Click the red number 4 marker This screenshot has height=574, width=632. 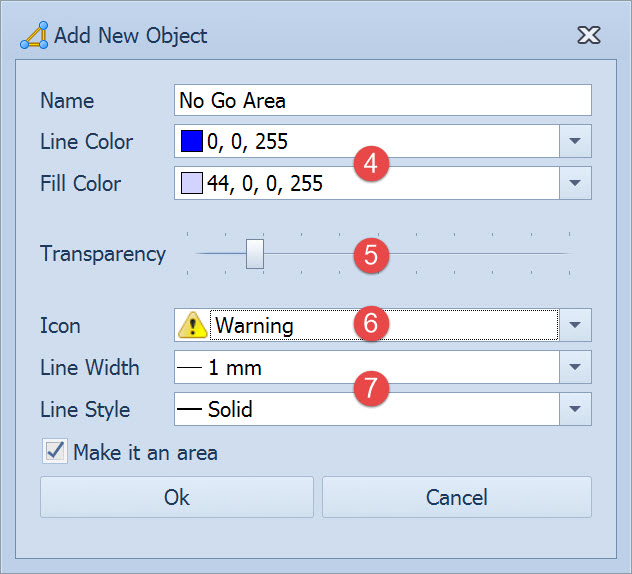pyautogui.click(x=371, y=163)
